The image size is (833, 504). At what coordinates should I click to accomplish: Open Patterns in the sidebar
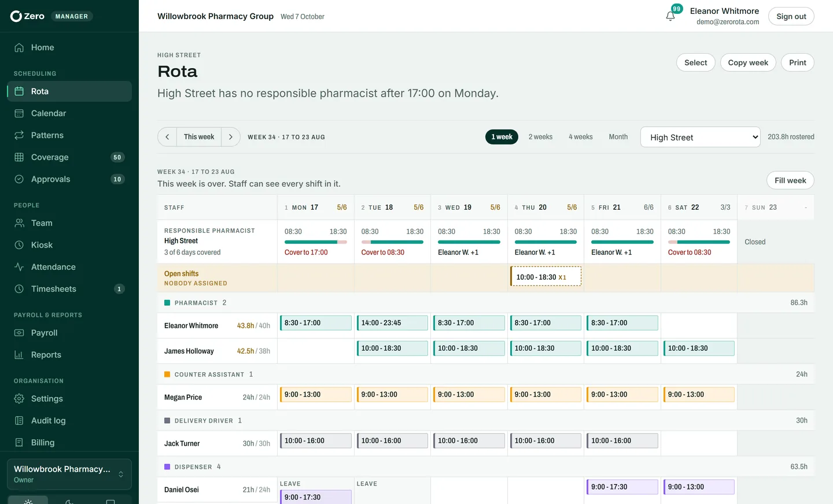69,135
